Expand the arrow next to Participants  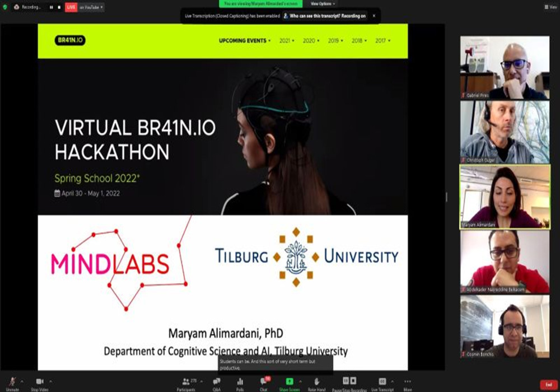tap(202, 381)
